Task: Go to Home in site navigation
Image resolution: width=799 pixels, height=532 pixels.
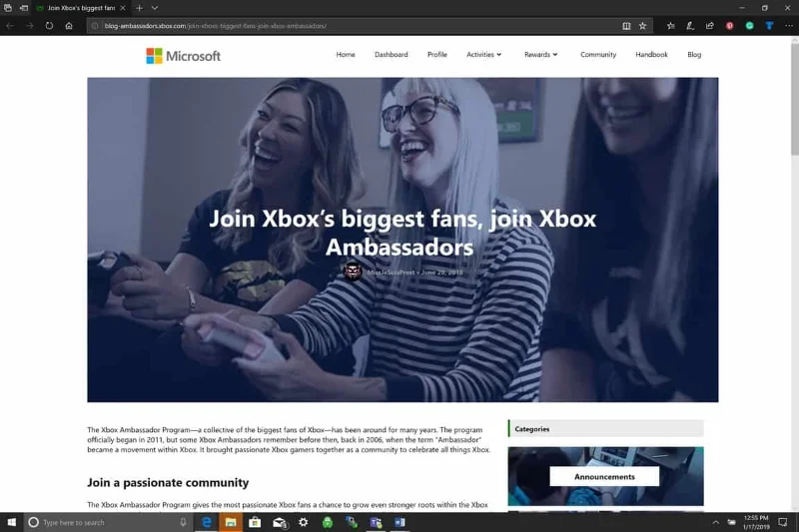Action: [346, 55]
